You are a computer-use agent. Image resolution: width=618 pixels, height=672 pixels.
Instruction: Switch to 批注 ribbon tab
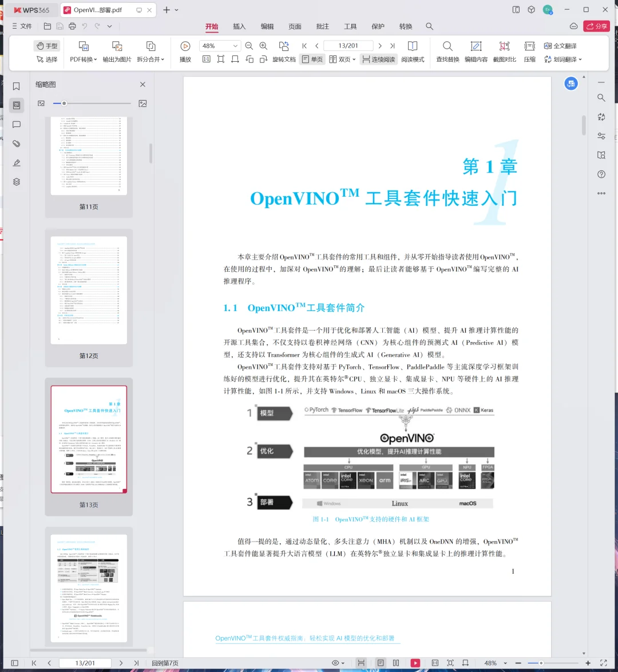[323, 26]
